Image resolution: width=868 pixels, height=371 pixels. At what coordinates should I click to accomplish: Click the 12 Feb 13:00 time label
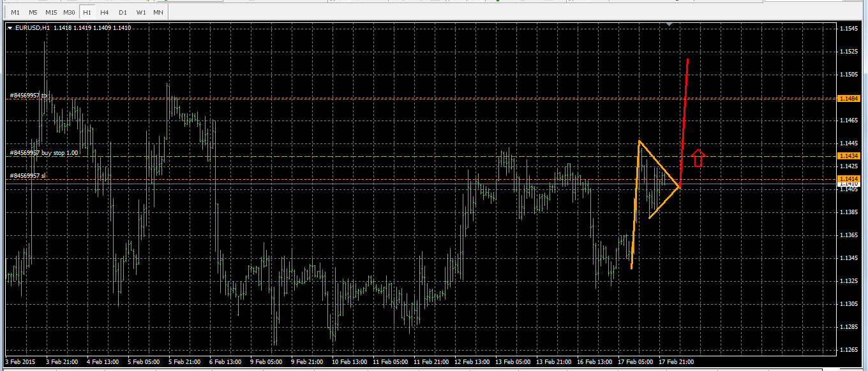472,361
